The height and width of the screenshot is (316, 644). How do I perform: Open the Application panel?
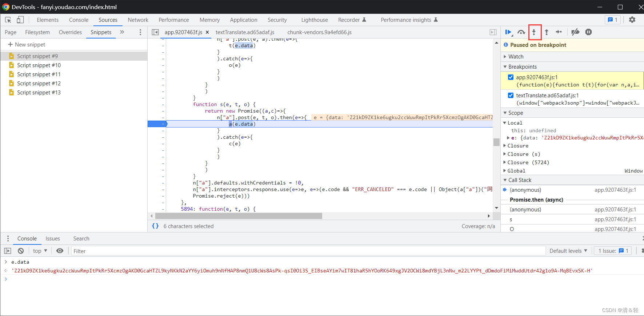[243, 20]
